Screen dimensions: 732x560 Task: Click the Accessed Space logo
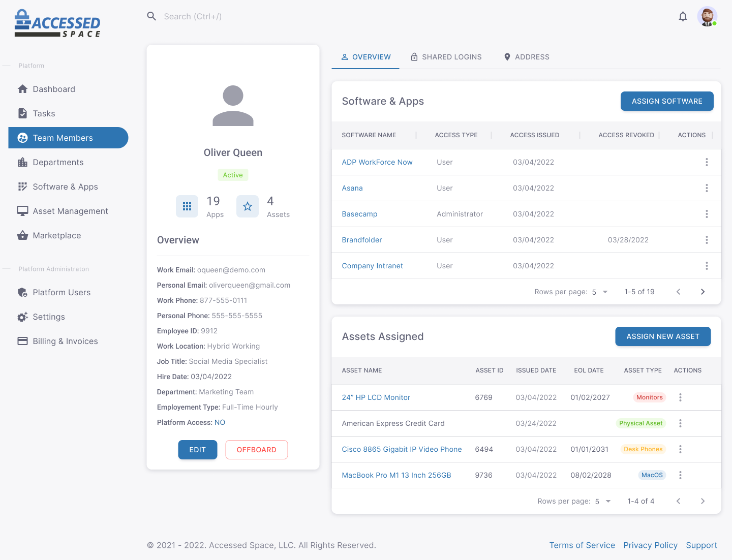pos(57,23)
